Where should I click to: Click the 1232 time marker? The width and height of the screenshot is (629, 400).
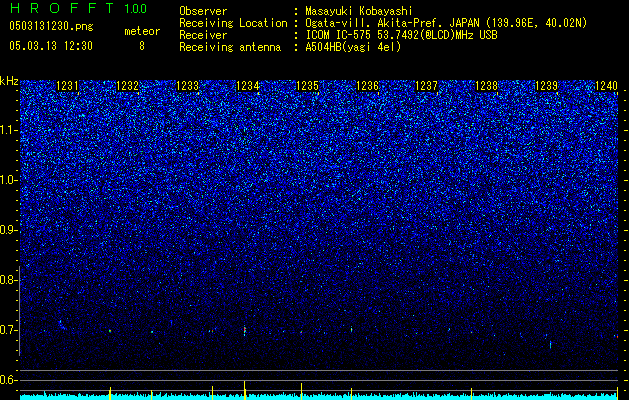127,86
